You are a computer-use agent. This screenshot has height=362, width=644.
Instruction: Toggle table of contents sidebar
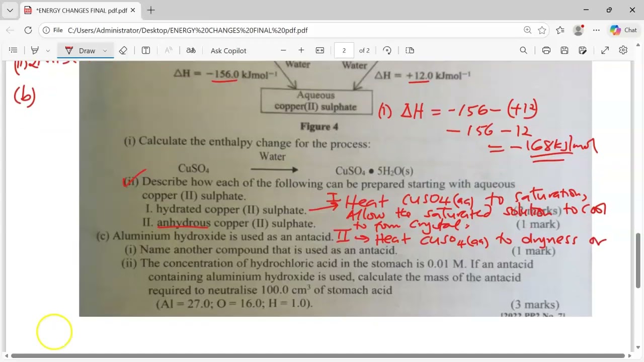click(x=14, y=50)
